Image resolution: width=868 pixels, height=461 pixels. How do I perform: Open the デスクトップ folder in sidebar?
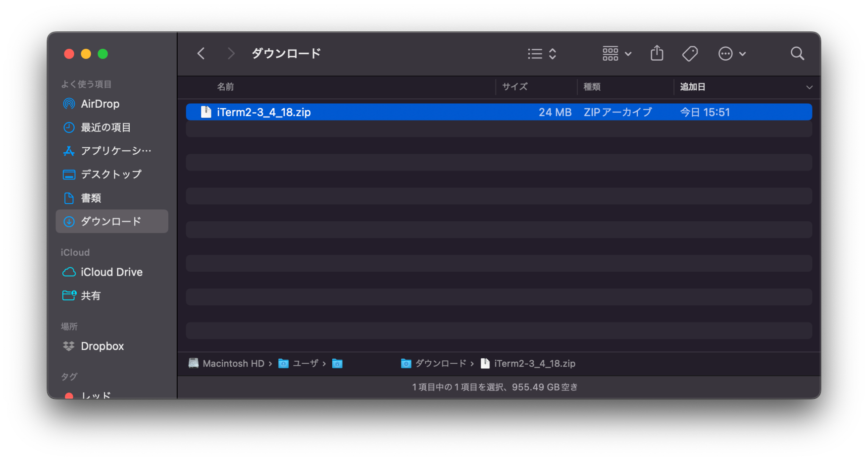pos(111,174)
